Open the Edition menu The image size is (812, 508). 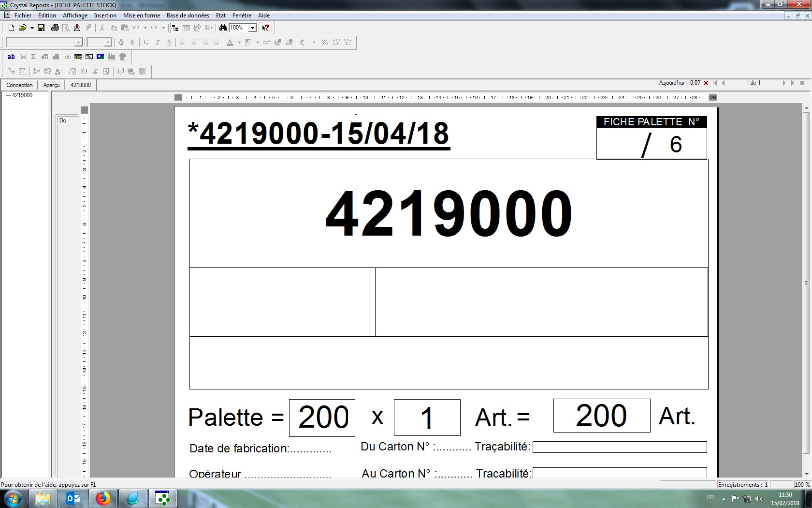(47, 15)
